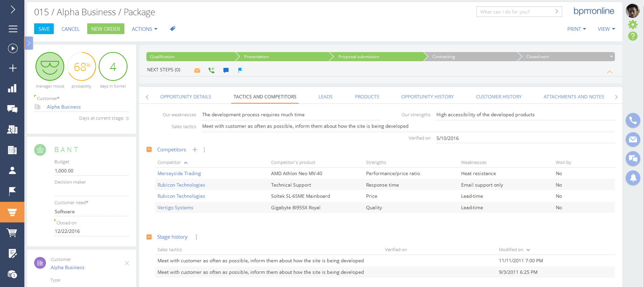Viewport: 644px width, 287px height.
Task: Open the system designer gear icon
Action: (x=633, y=24)
